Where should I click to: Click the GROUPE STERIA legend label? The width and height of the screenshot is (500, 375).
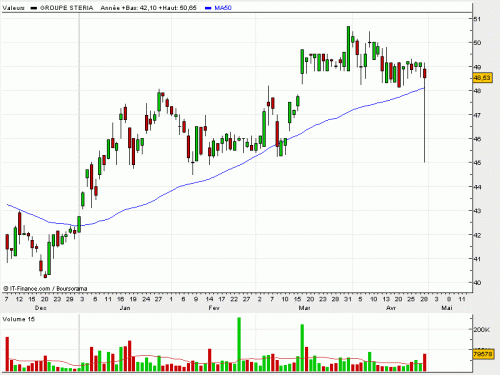coord(66,8)
